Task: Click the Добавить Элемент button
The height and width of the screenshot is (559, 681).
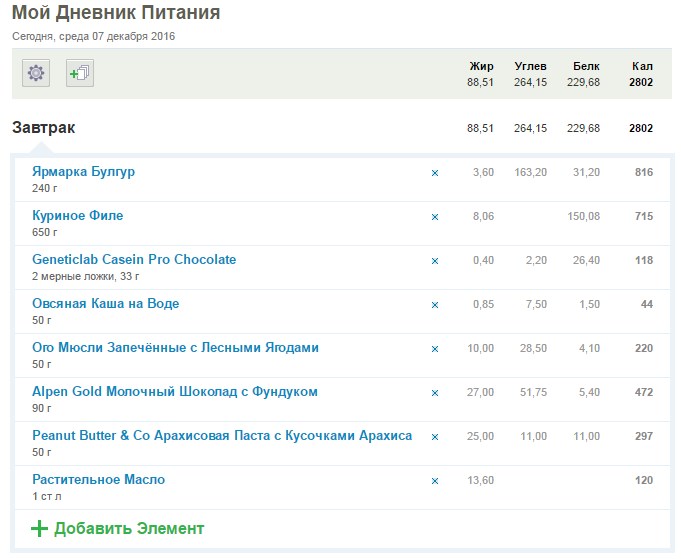Action: point(128,528)
